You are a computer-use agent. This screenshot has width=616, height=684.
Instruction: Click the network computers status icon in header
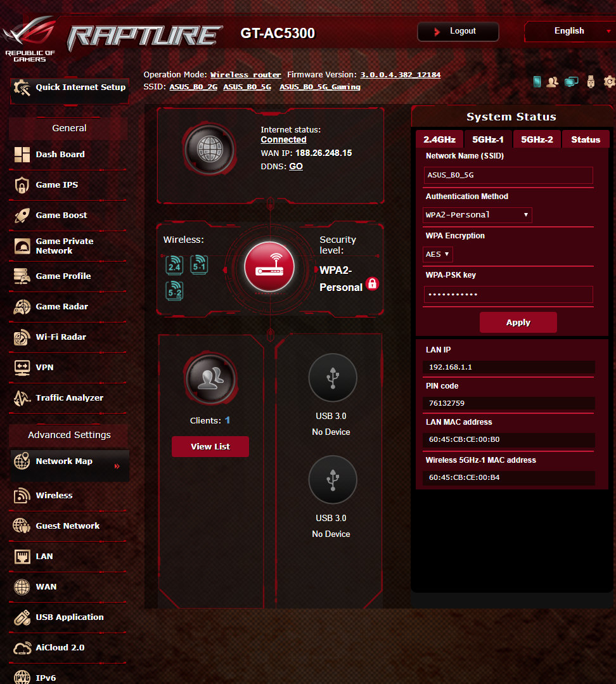571,82
